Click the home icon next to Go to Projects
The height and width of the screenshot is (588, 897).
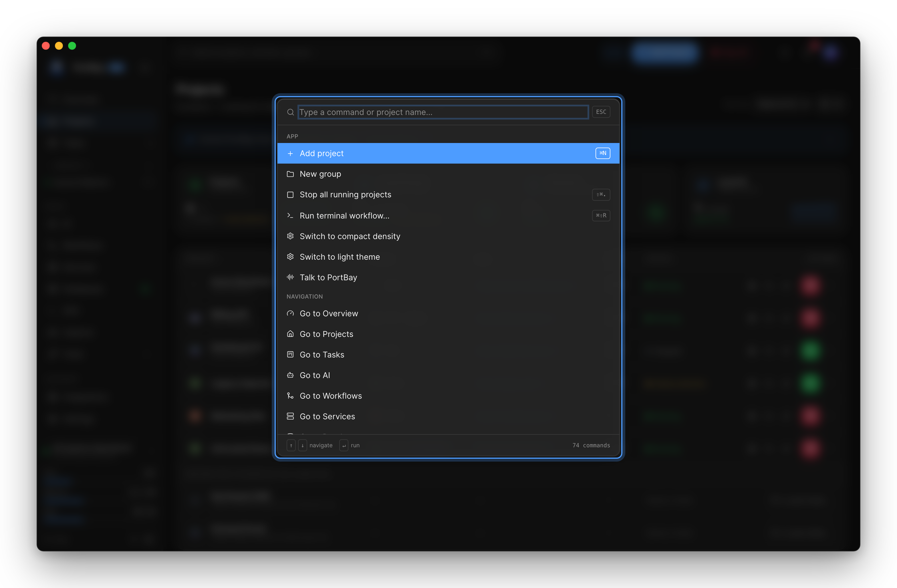tap(290, 334)
